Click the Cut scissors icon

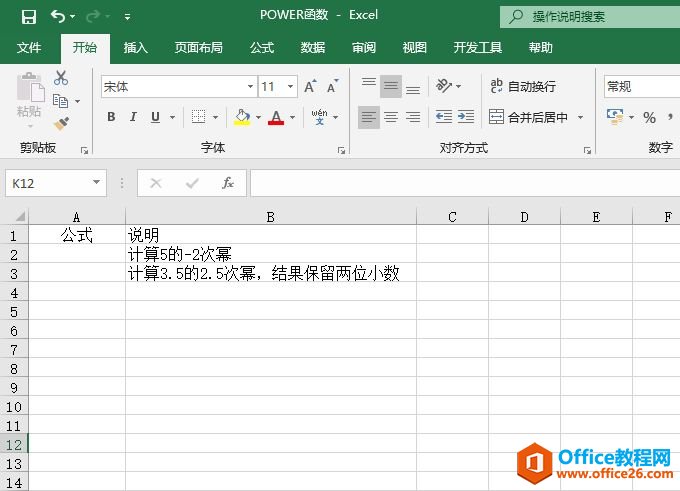(x=61, y=78)
